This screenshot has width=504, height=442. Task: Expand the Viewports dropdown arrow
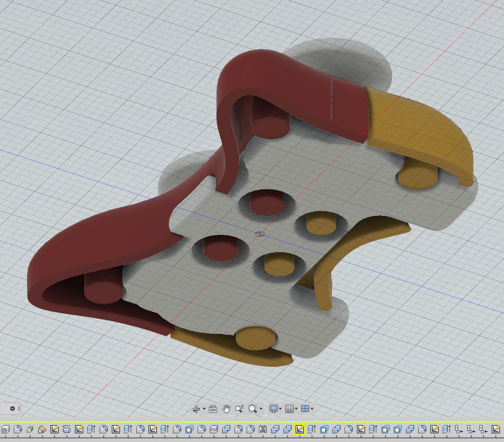[312, 409]
